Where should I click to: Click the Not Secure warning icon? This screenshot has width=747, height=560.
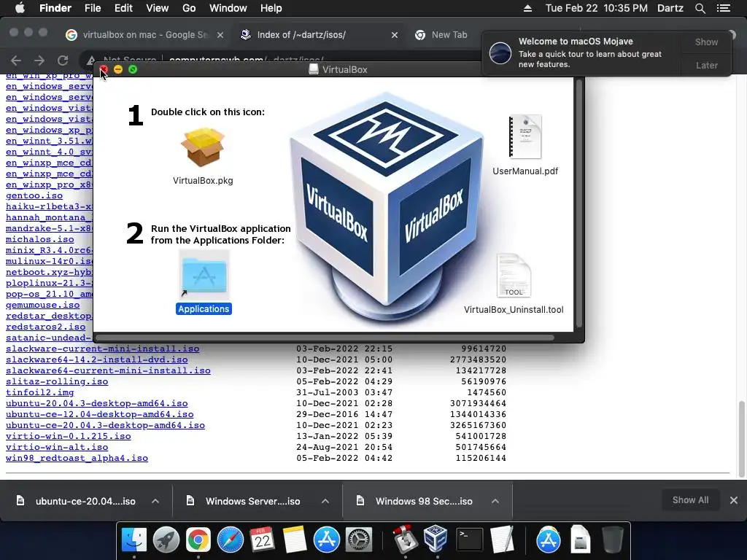90,61
